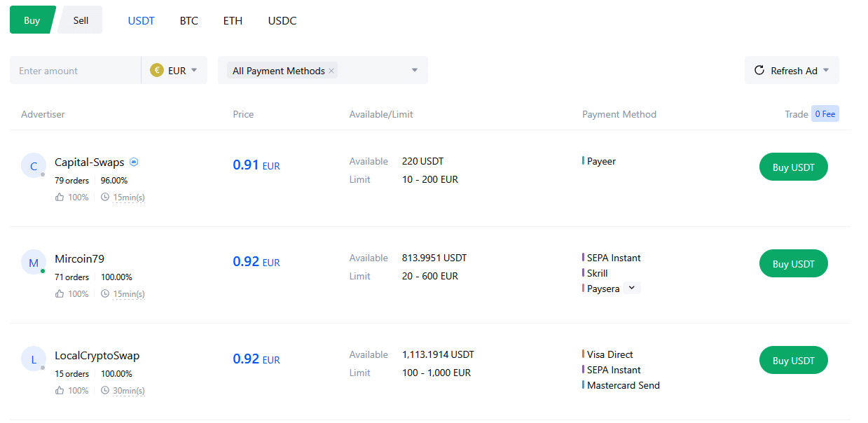This screenshot has width=868, height=423.
Task: Open the Refresh Ad dropdown arrow
Action: pyautogui.click(x=826, y=71)
